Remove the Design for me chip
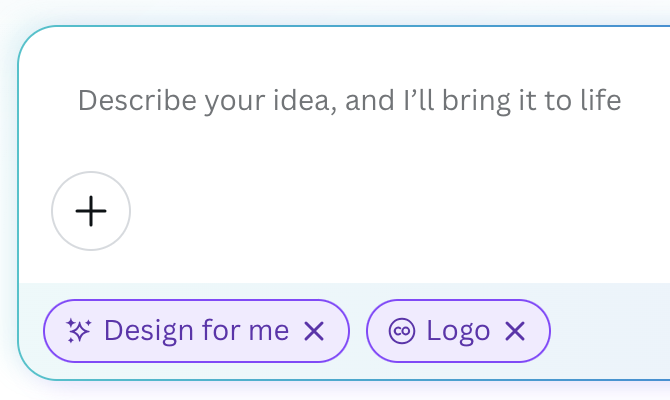670x400 pixels. (314, 331)
